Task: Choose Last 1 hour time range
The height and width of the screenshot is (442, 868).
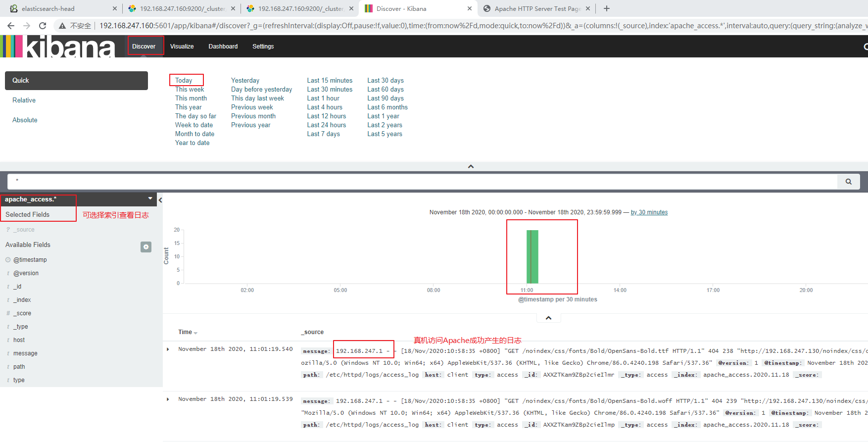Action: pyautogui.click(x=323, y=98)
